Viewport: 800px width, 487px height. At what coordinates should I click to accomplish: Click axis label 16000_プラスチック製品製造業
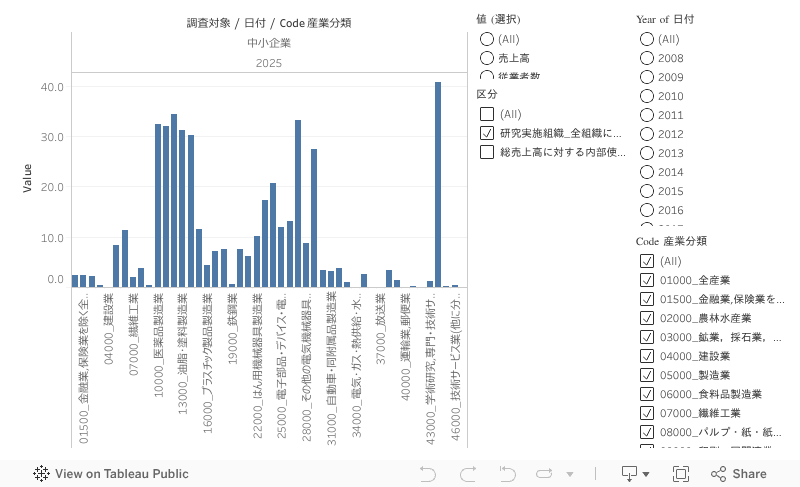(207, 364)
